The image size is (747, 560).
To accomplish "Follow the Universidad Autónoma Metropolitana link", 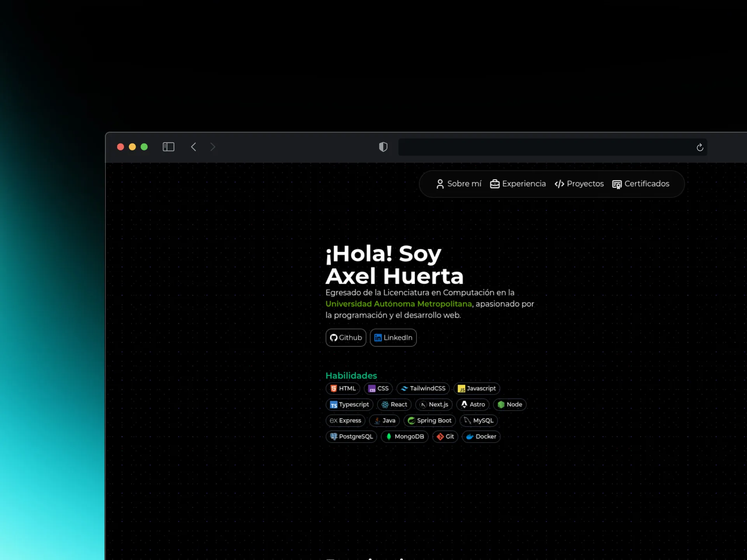I will 398,304.
